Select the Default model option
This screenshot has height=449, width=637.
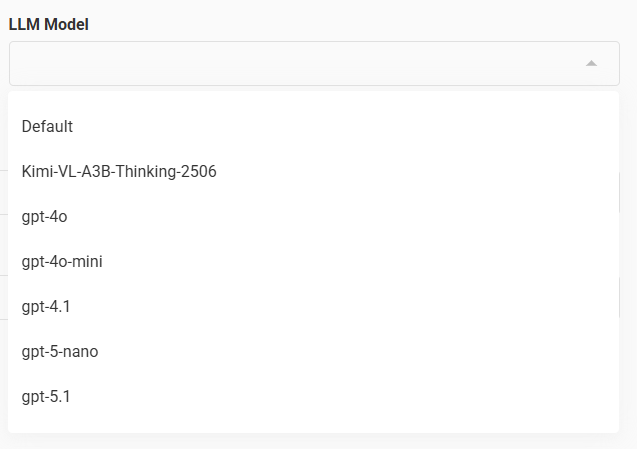pos(47,127)
